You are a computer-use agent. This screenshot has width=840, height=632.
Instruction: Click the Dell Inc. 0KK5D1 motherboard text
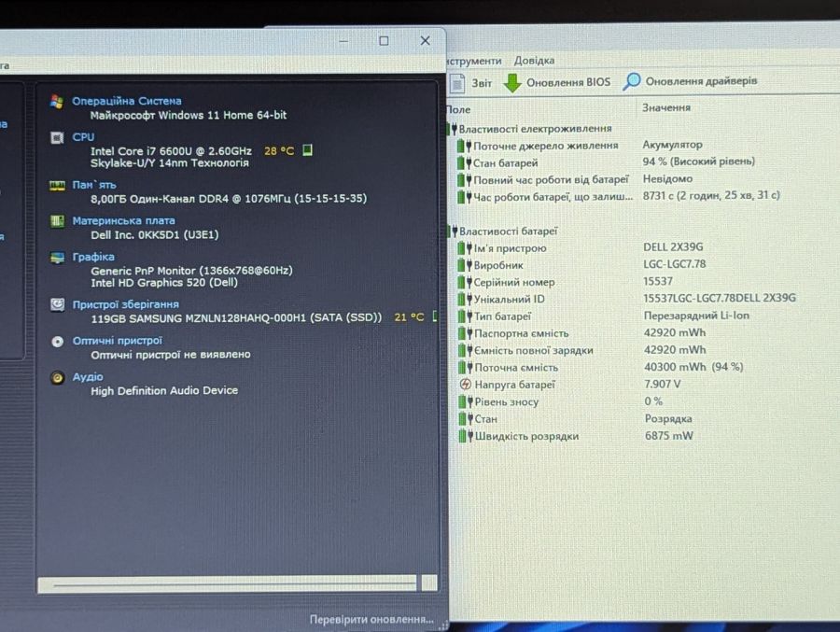(155, 235)
